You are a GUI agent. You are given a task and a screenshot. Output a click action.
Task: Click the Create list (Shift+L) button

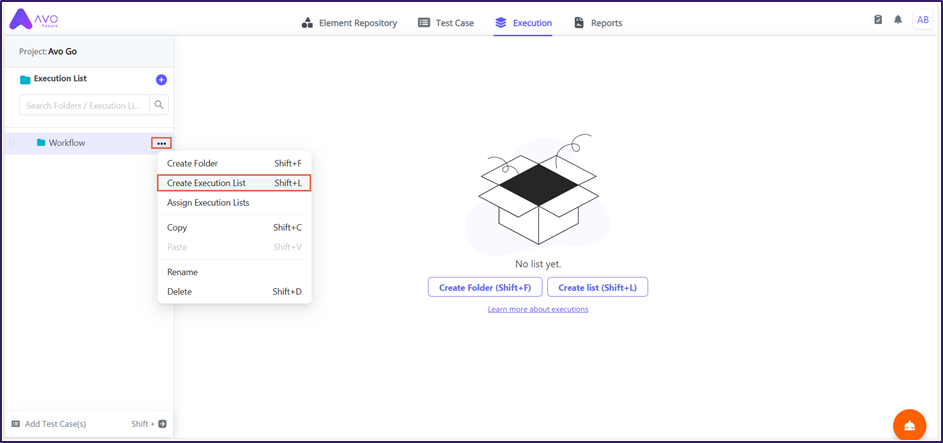point(597,287)
